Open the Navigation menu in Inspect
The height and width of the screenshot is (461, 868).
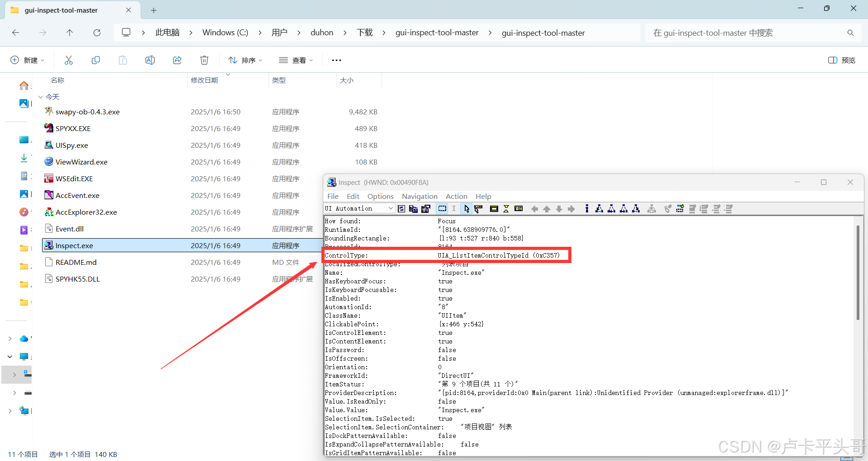point(420,196)
